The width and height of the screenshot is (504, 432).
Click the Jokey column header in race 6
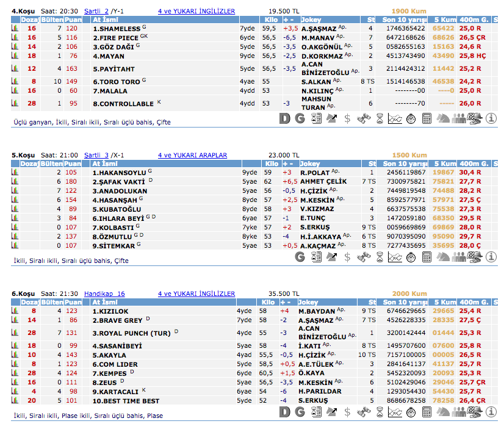click(x=310, y=303)
